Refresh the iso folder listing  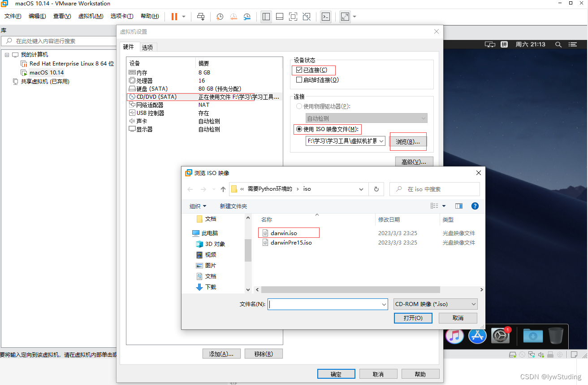coord(376,189)
